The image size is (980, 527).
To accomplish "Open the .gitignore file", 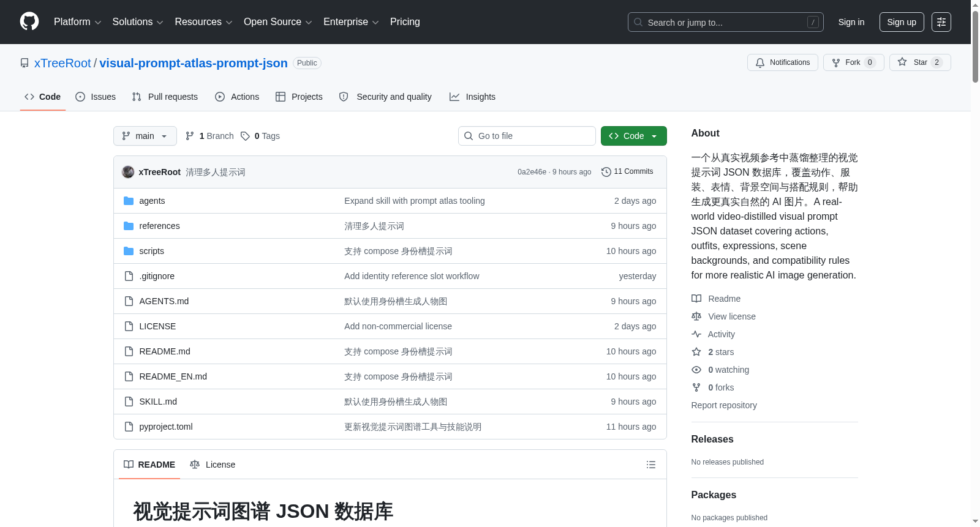I will click(157, 276).
